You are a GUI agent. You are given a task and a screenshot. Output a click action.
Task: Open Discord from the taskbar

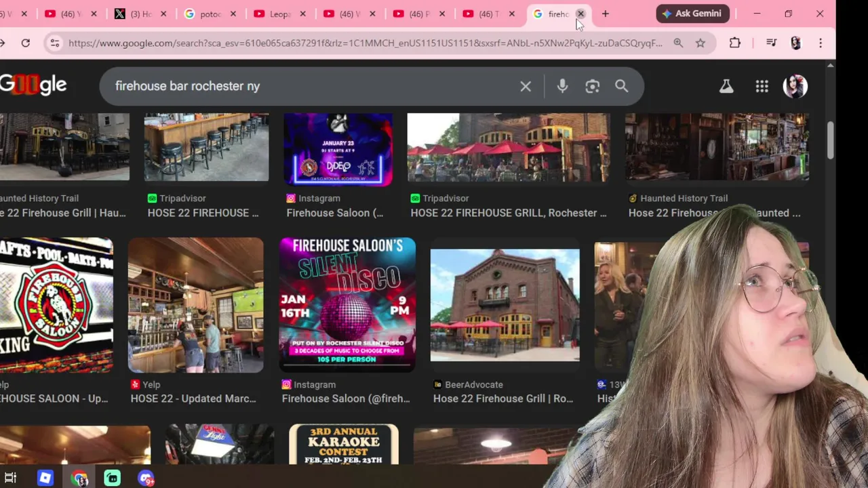point(146,479)
